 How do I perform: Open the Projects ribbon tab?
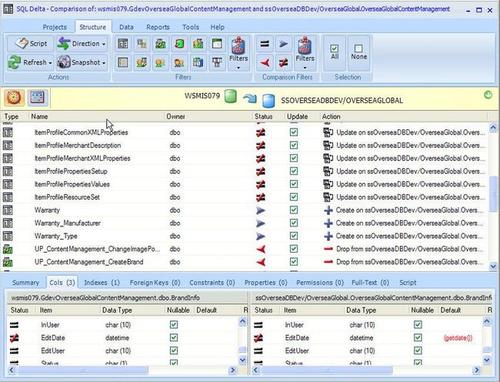click(55, 27)
